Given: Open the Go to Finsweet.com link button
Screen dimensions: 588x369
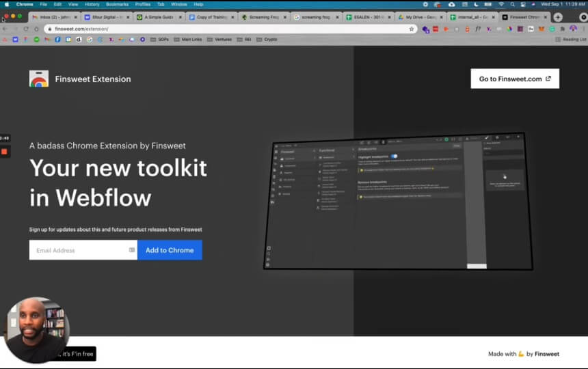Looking at the screenshot, I should pos(515,79).
